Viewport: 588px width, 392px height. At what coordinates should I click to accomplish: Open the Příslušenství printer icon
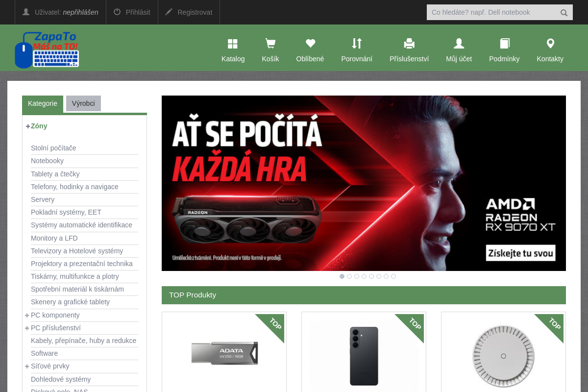(x=409, y=44)
